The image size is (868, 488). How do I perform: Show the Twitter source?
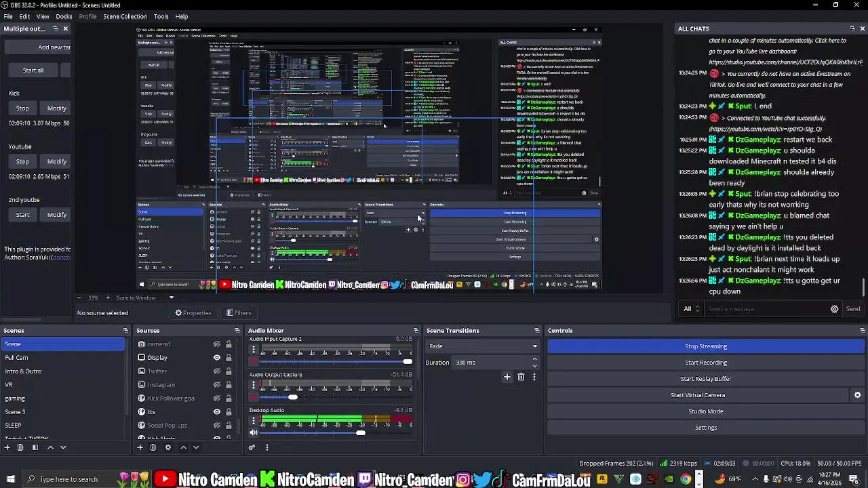(217, 371)
